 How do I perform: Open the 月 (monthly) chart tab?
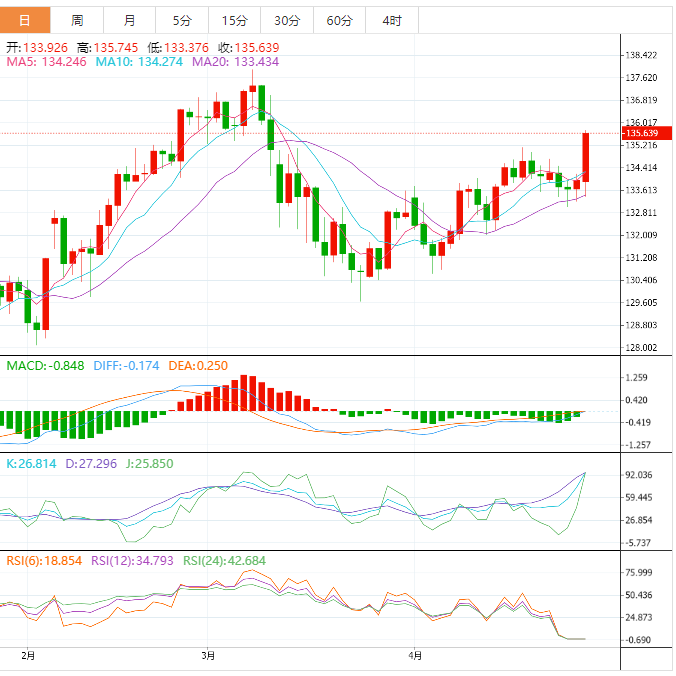click(130, 20)
